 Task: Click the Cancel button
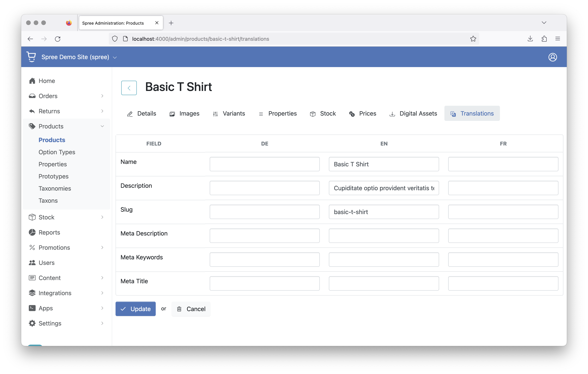point(191,309)
